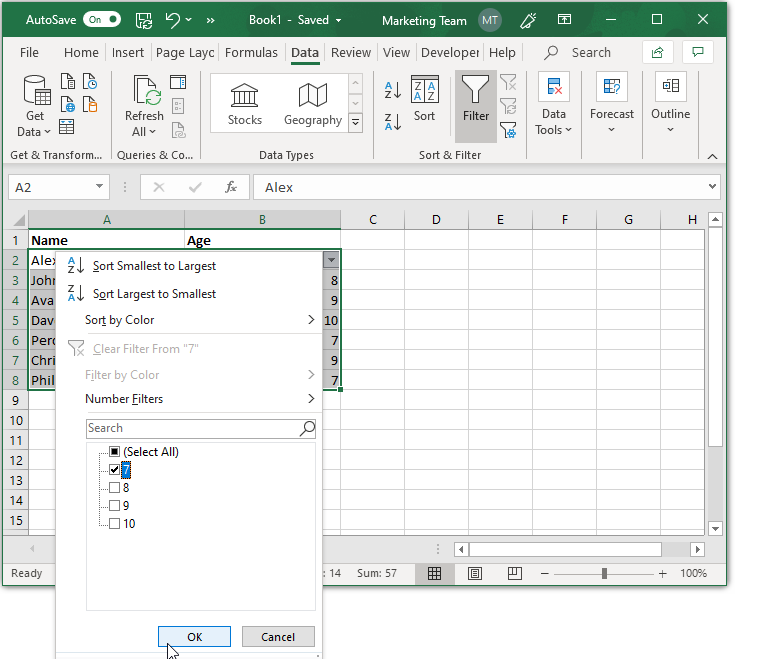Click Sort Z to A ribbon icon
This screenshot has height=659, width=769.
point(393,122)
